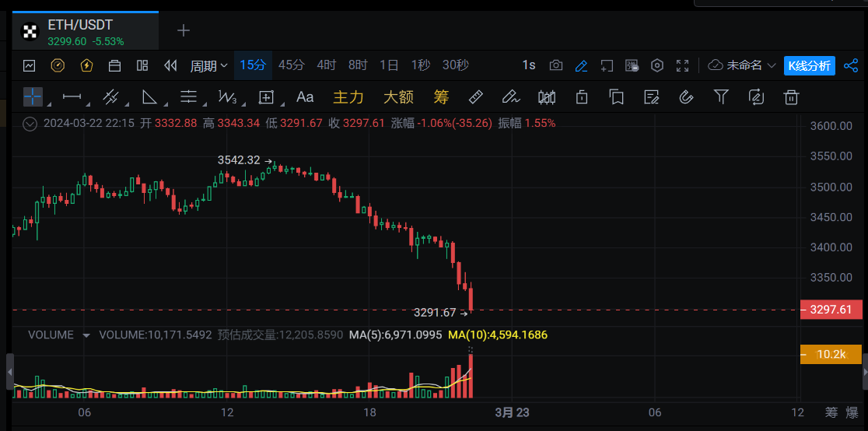This screenshot has height=431, width=868.
Task: Click the share icon beside K线分析
Action: click(850, 65)
